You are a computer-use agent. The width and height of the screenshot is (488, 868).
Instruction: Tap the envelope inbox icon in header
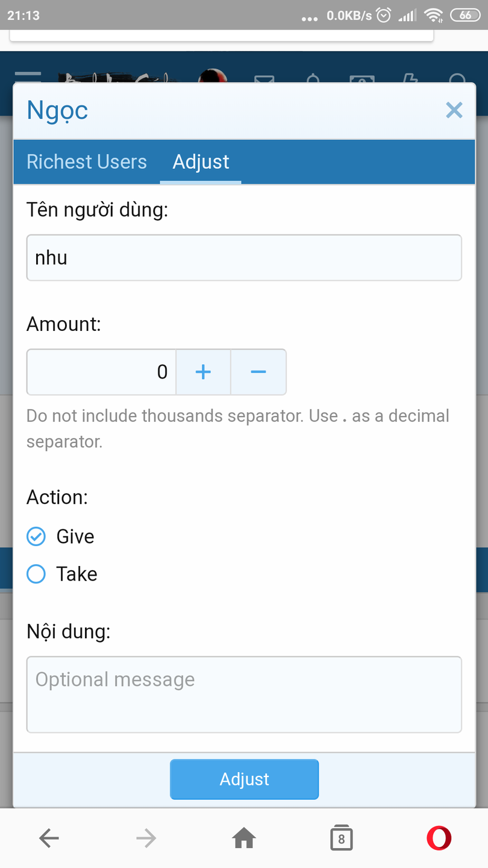pos(264,78)
